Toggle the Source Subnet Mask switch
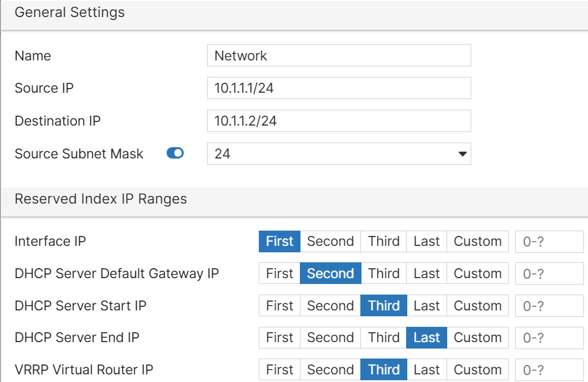The width and height of the screenshot is (588, 382). [175, 154]
